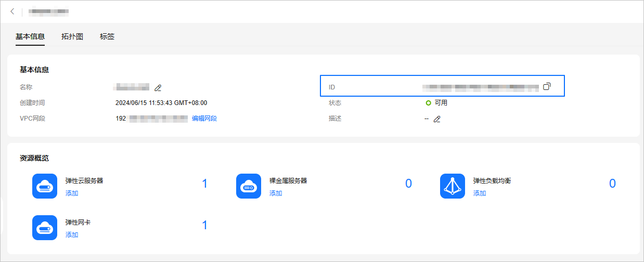The height and width of the screenshot is (262, 644).
Task: Click 添加 under 弹性负载均衡
Action: [x=480, y=193]
